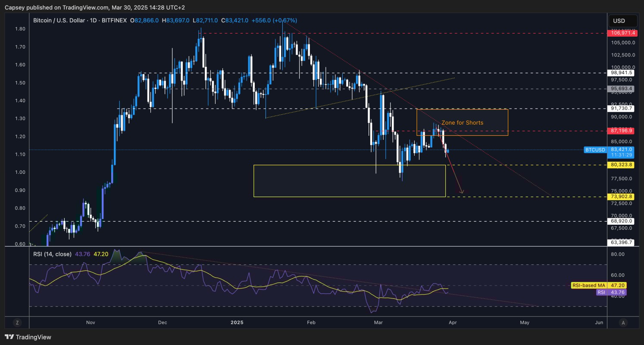Viewport: 644px width, 345px height.
Task: Select the 'Zone for Shorts' text label
Action: (462, 122)
